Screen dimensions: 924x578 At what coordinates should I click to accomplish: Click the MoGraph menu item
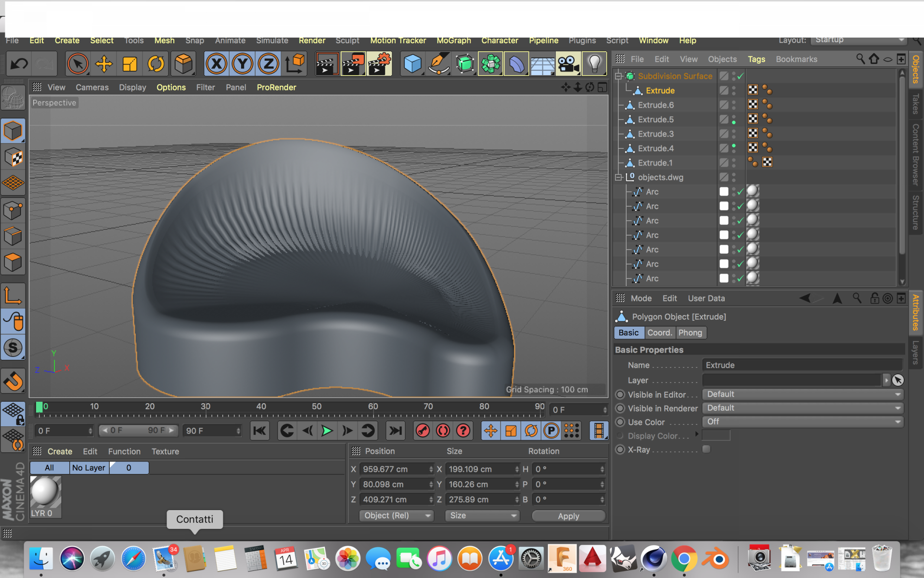point(453,39)
